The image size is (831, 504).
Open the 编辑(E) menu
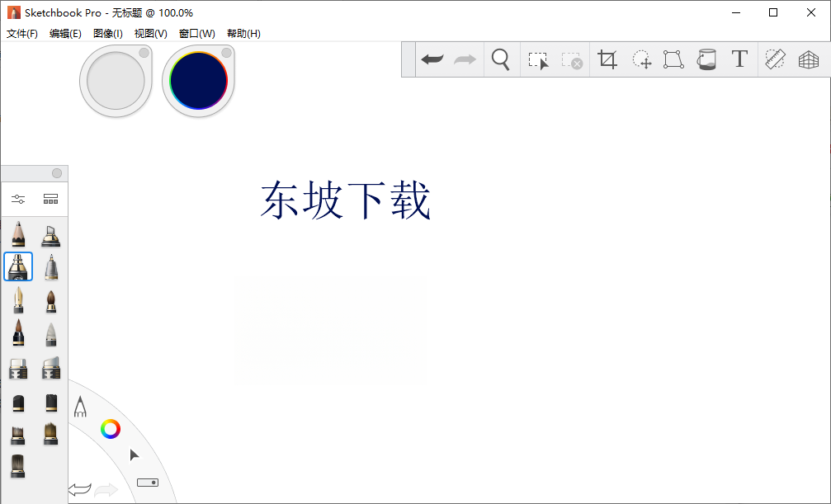pyautogui.click(x=65, y=33)
